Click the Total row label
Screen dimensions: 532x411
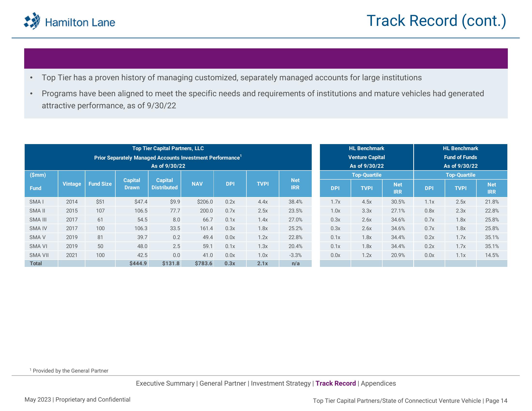click(x=36, y=264)
